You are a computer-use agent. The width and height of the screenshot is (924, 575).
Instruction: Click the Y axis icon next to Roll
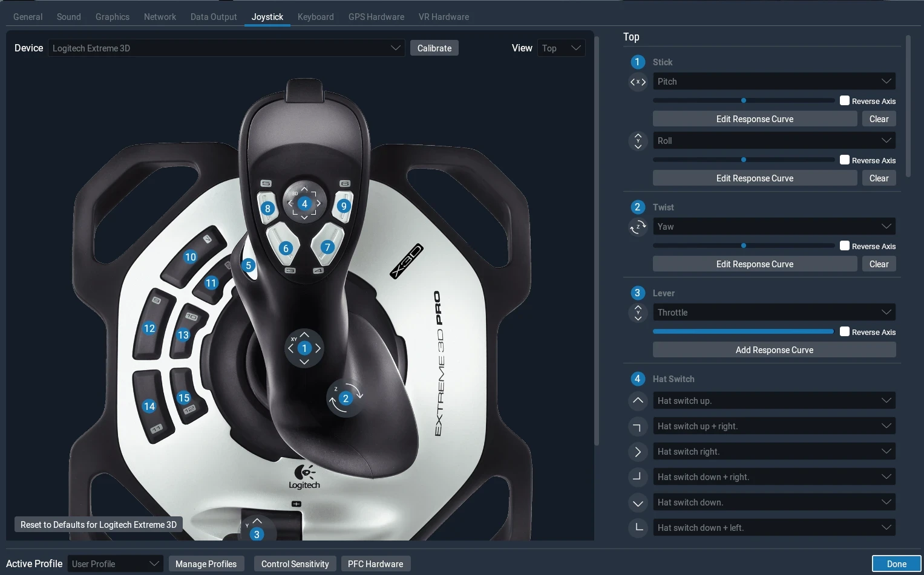click(x=638, y=141)
